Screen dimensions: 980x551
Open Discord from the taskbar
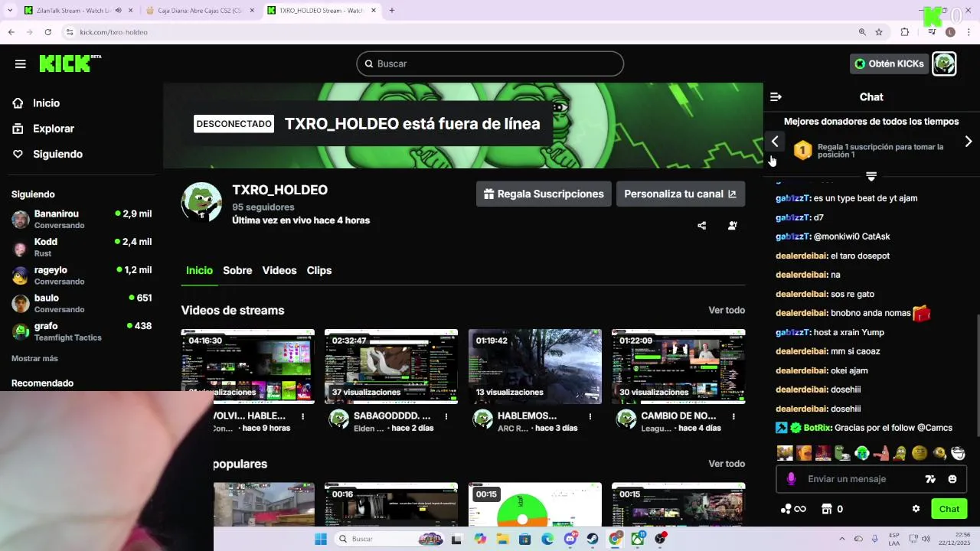570,539
